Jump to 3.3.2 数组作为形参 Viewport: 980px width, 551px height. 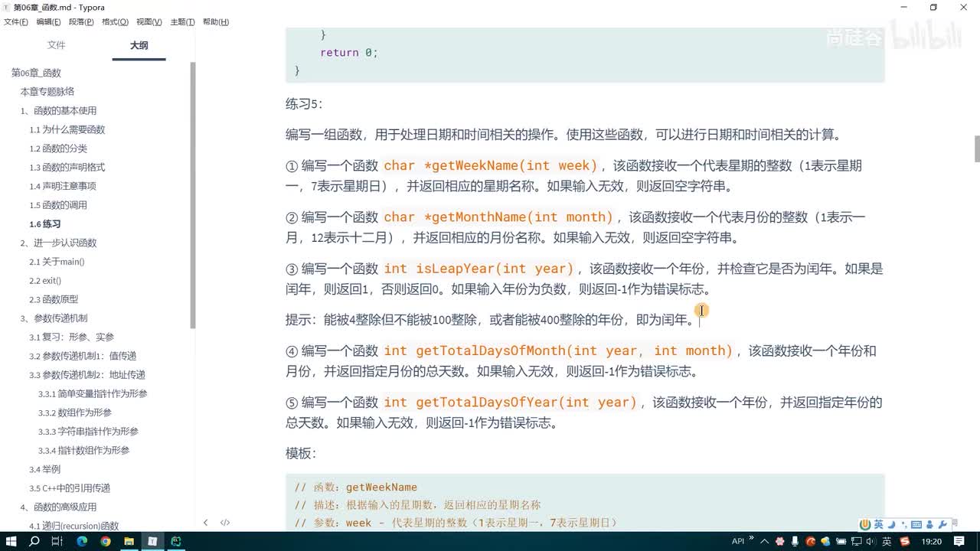75,412
